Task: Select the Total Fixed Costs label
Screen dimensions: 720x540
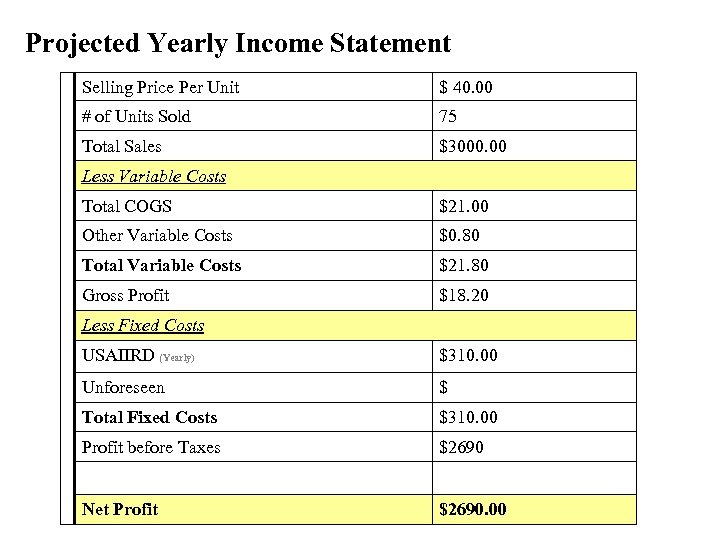Action: [x=149, y=417]
